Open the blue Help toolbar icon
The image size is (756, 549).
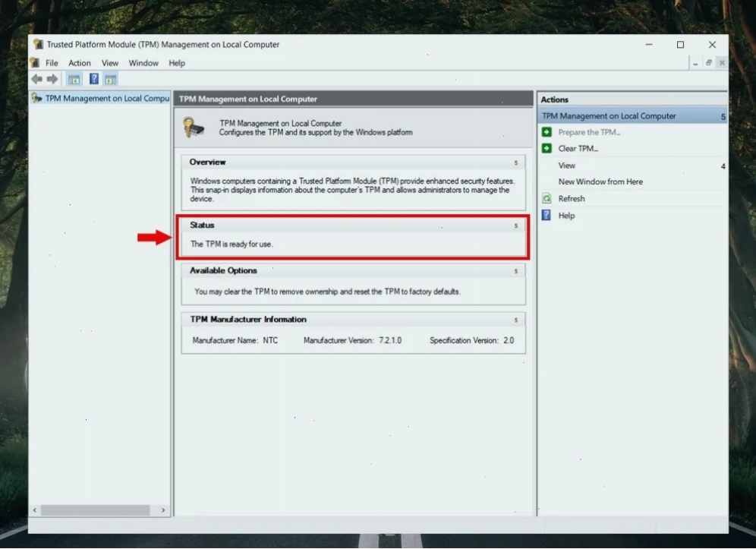point(94,79)
